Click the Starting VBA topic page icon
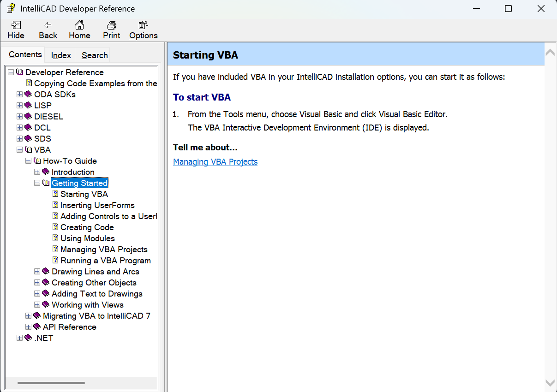This screenshot has height=392, width=557. 55,194
